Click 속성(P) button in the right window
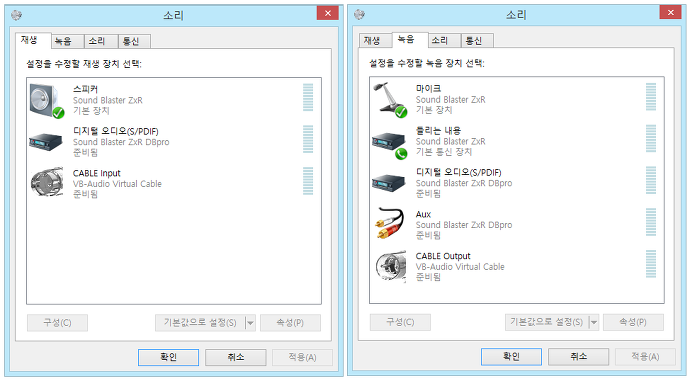 [x=633, y=322]
